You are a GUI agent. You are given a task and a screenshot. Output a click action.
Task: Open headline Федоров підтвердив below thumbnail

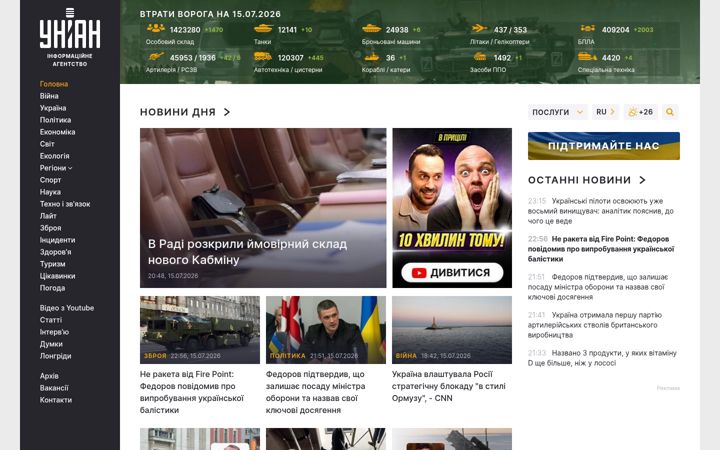[315, 392]
